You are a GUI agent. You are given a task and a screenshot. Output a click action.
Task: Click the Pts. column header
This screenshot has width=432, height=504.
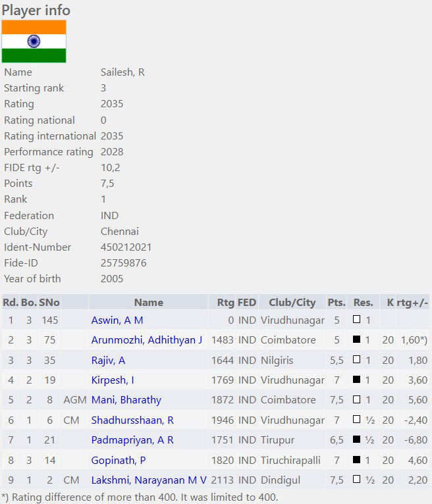(x=336, y=303)
